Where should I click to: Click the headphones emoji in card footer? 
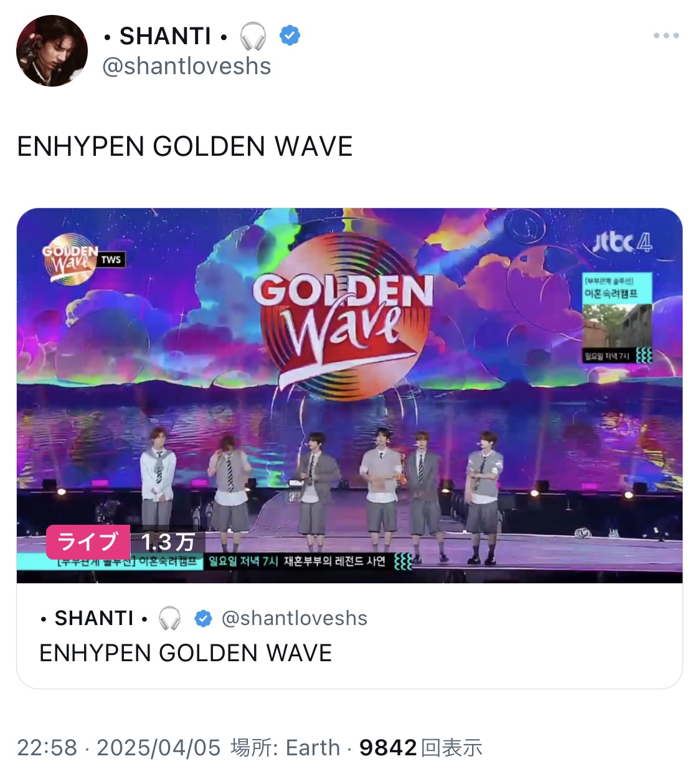pos(169,618)
